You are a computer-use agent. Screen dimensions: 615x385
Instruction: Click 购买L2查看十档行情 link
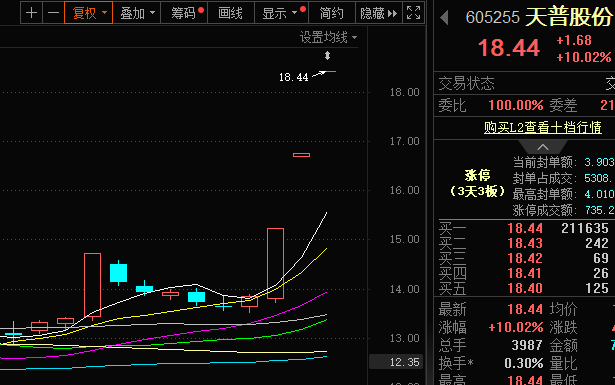pos(543,127)
